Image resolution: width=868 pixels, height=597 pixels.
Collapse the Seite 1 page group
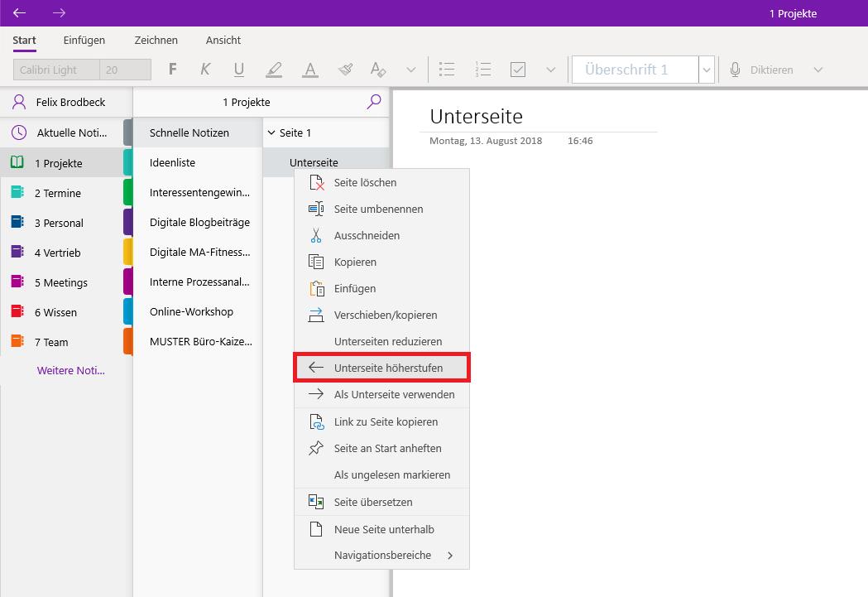click(271, 133)
